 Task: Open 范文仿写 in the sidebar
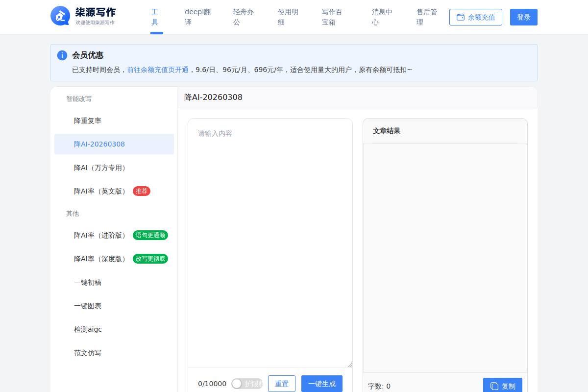coord(114,353)
